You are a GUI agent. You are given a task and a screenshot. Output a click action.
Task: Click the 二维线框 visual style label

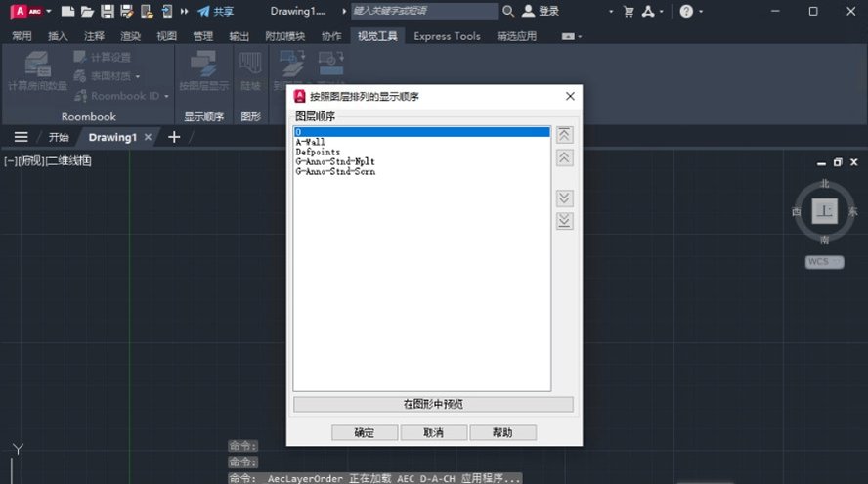coord(68,161)
